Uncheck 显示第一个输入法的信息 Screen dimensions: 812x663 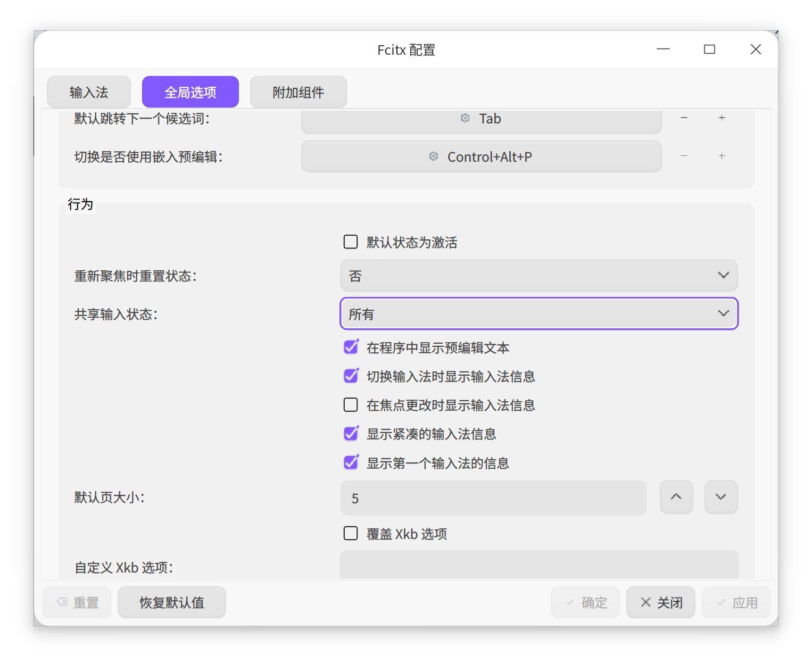(x=351, y=462)
